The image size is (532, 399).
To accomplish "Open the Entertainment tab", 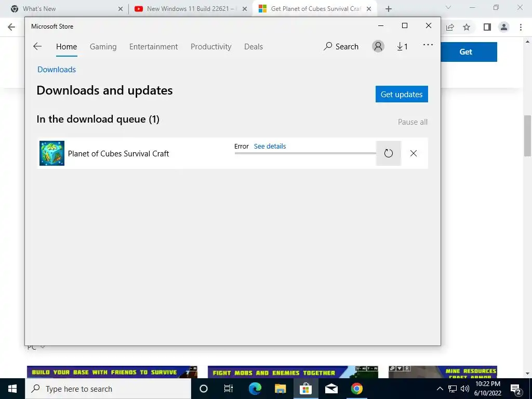I will pyautogui.click(x=153, y=46).
